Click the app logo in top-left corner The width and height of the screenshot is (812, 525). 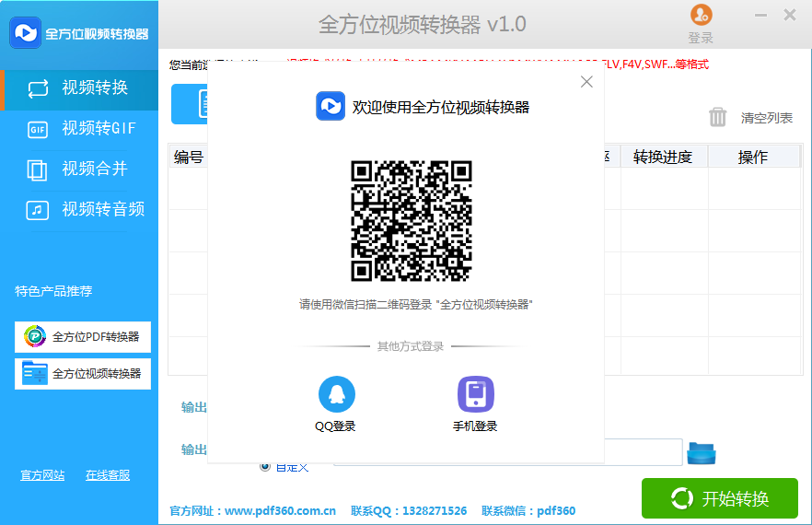click(25, 33)
